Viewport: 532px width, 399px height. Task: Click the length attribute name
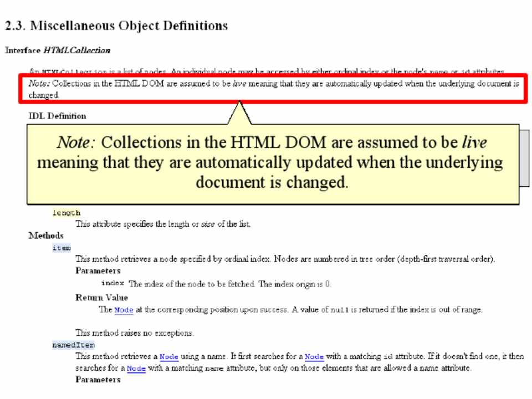66,213
